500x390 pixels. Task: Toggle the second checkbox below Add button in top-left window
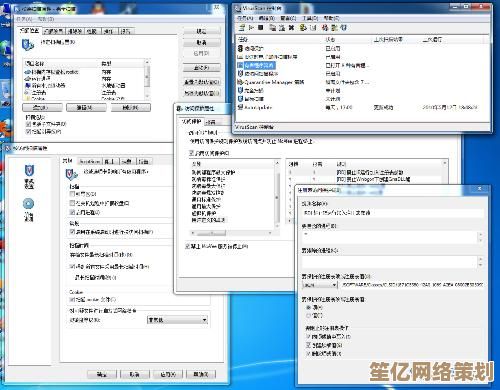pos(29,131)
